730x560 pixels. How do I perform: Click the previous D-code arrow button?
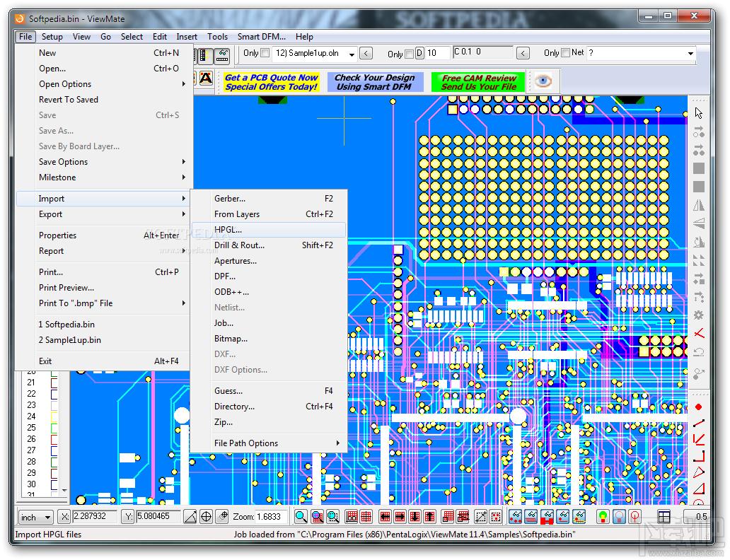pyautogui.click(x=523, y=54)
